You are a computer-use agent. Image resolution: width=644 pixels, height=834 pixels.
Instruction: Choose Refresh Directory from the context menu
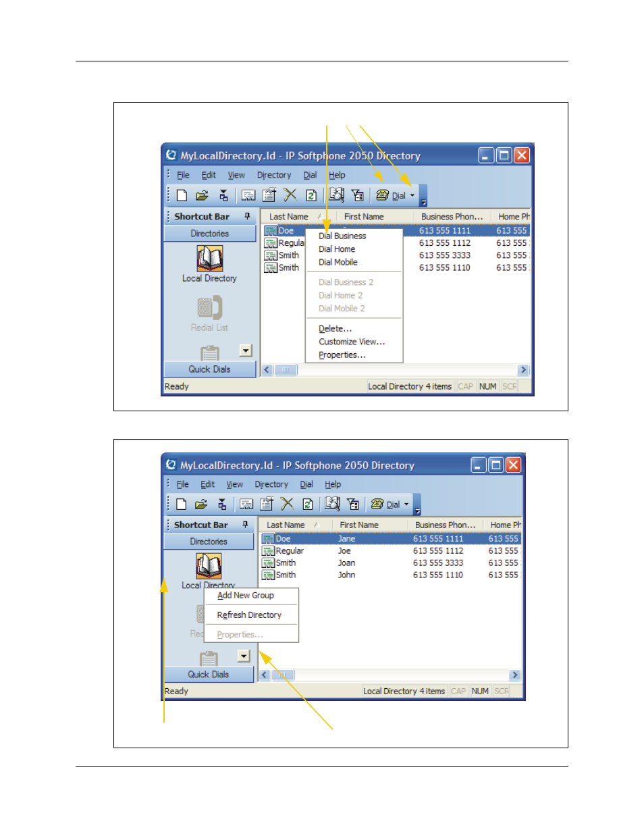click(x=249, y=615)
